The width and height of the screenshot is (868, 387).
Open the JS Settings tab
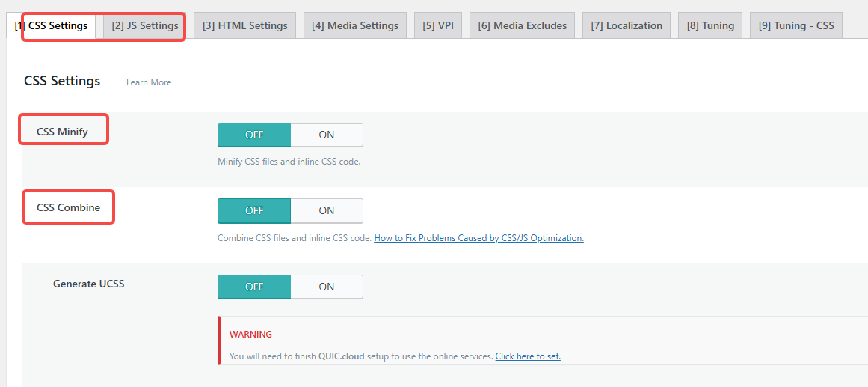(x=145, y=25)
